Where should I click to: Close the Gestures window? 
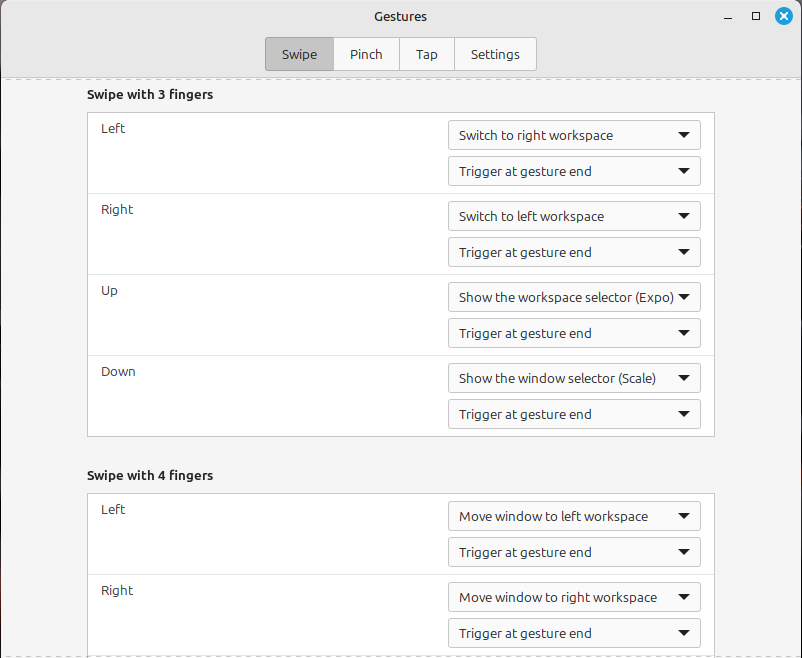tap(783, 16)
